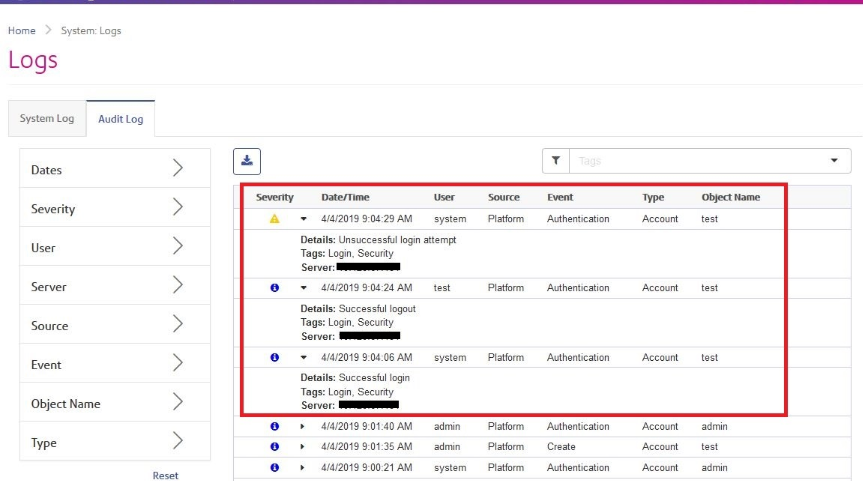Click the Reset filters link

point(165,475)
